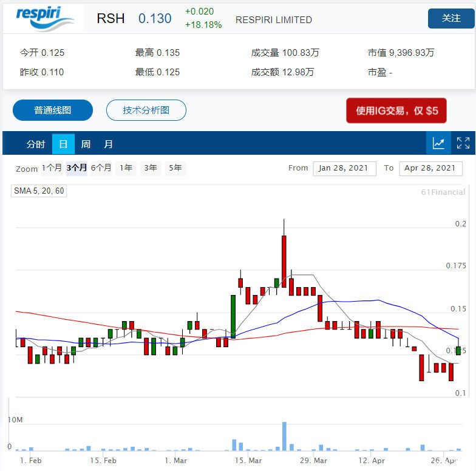
Task: Click the 市值 9,396.93万 market cap
Action: pyautogui.click(x=401, y=52)
